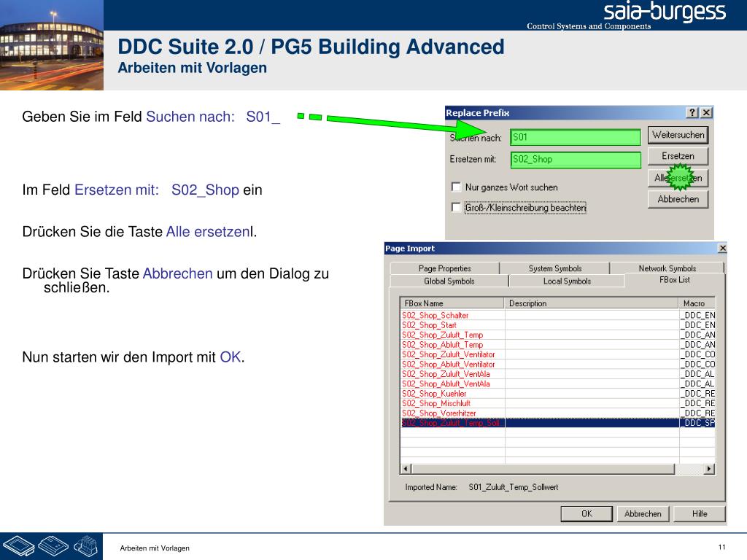The width and height of the screenshot is (747, 560).
Task: Select row S02_Shop_Abluft_Temp
Action: point(558,345)
